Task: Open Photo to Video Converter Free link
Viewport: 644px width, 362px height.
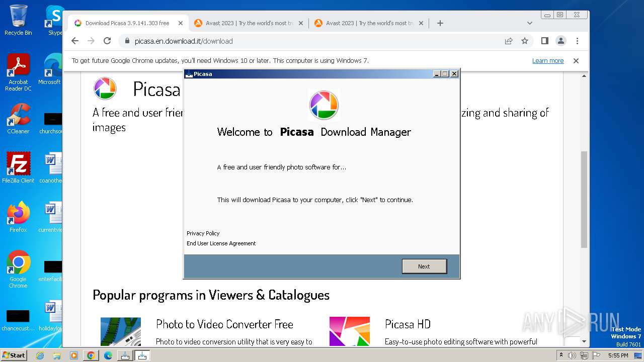Action: pos(224,324)
